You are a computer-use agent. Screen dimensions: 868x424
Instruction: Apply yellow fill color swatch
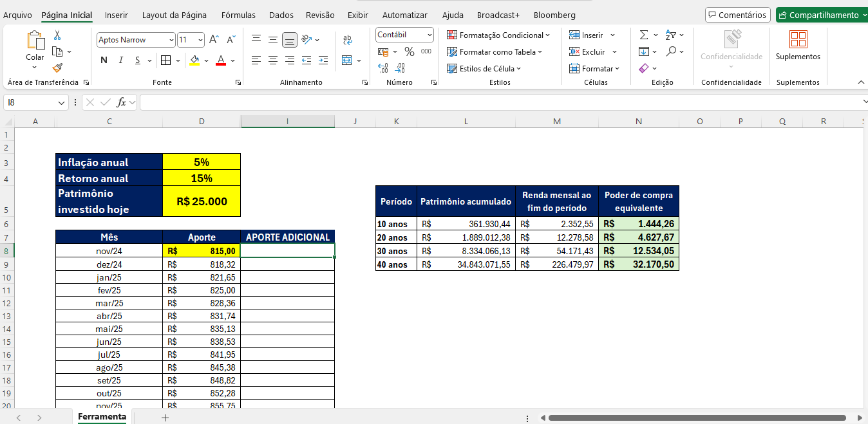pos(194,60)
